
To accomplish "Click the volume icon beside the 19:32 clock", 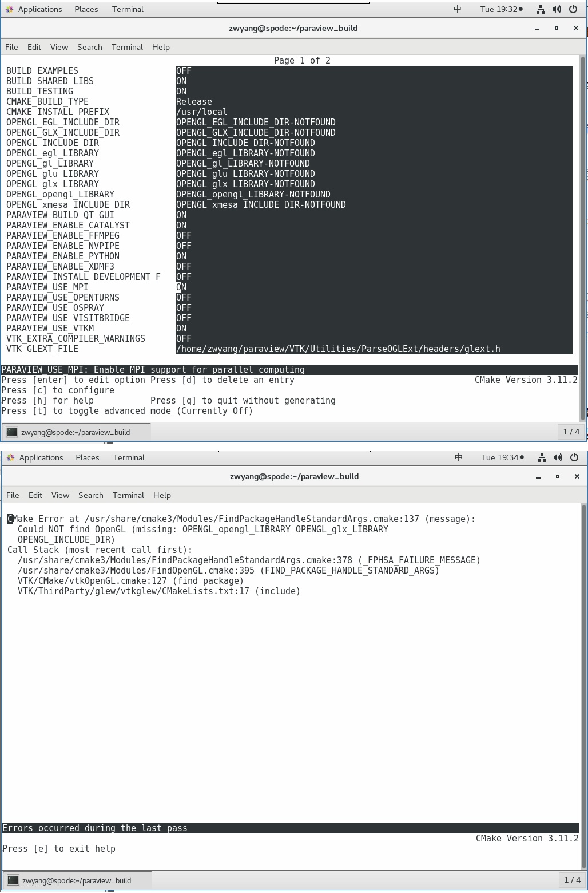I will coord(557,9).
